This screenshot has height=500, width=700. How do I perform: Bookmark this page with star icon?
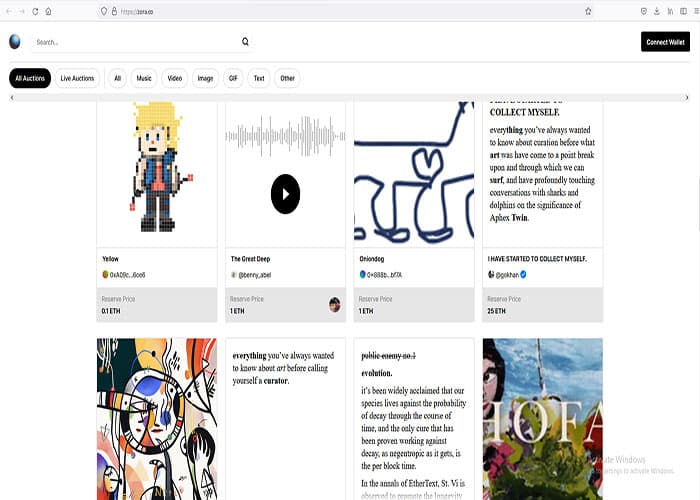click(x=588, y=10)
